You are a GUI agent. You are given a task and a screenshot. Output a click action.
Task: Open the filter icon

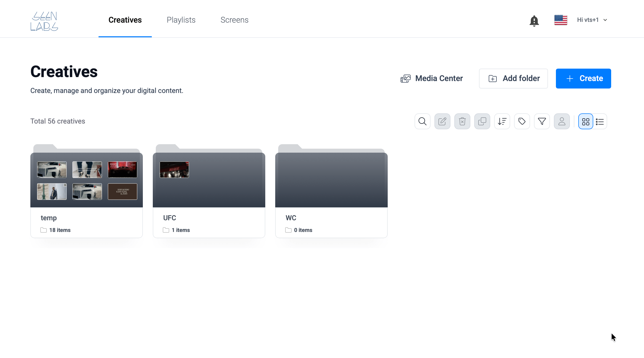coord(542,121)
